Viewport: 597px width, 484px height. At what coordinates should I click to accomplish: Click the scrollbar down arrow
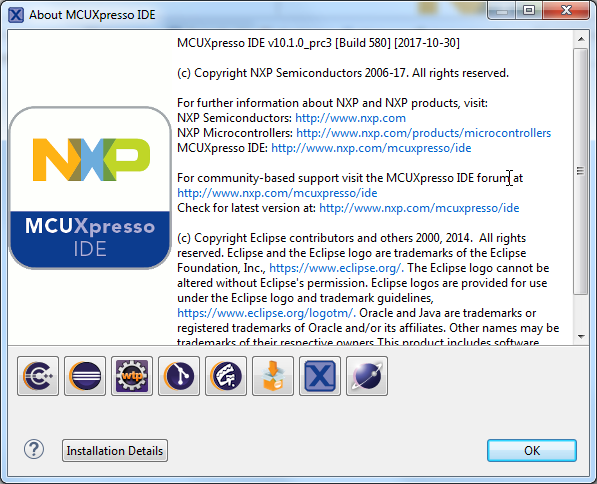581,336
